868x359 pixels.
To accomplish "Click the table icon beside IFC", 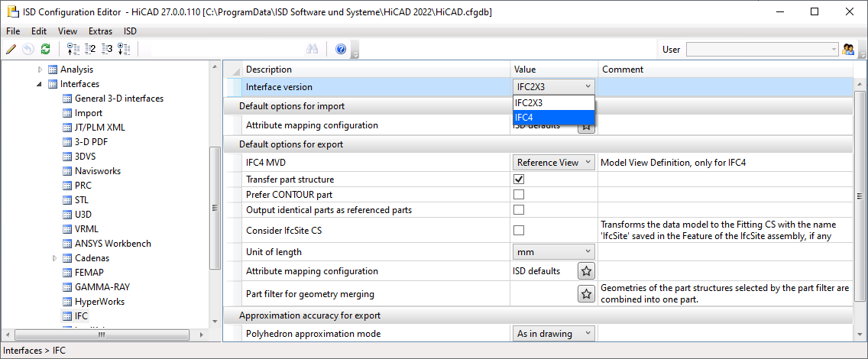I will [x=67, y=316].
